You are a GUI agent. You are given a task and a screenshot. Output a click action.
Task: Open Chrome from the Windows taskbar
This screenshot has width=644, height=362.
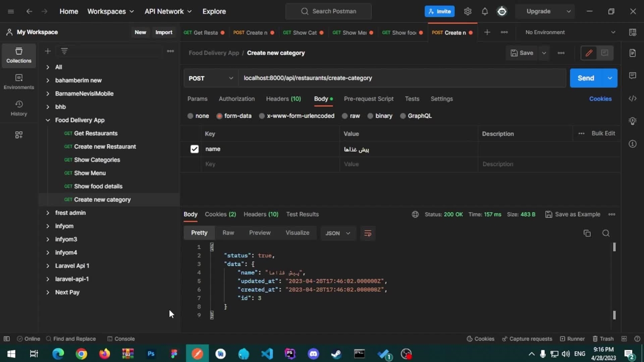81,354
